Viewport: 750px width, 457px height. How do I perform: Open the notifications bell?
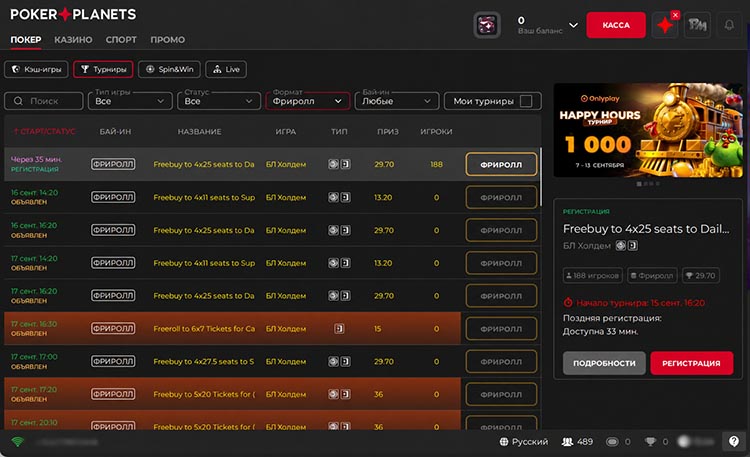(x=729, y=25)
